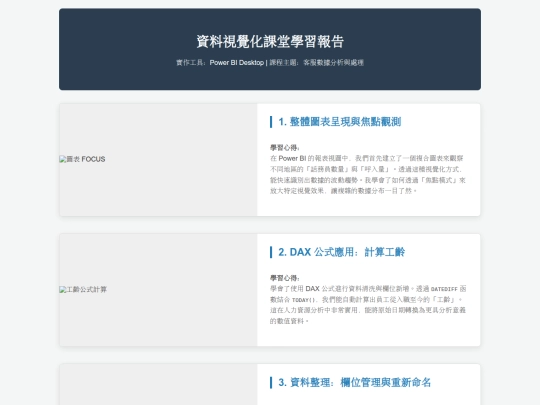Click the paragraph starting '學會了使用 DAX 公式'
This screenshot has height=405, width=540.
click(368, 305)
